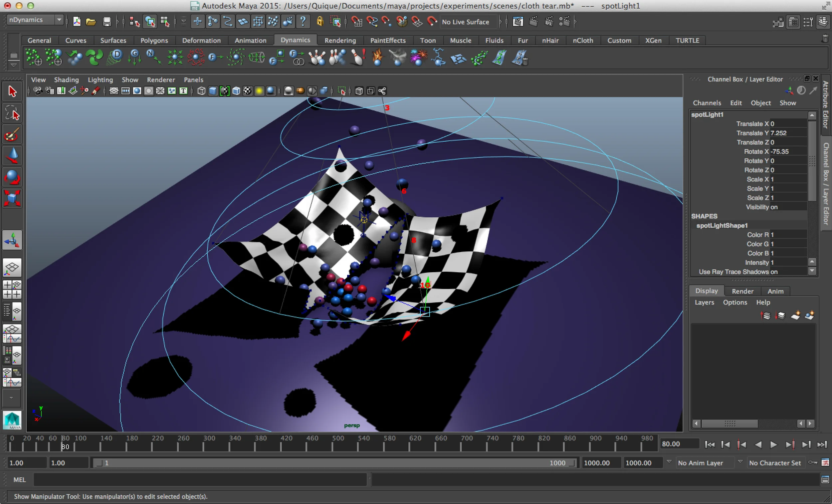
Task: Open the No Anim Layer dropdown arrow
Action: coord(669,462)
